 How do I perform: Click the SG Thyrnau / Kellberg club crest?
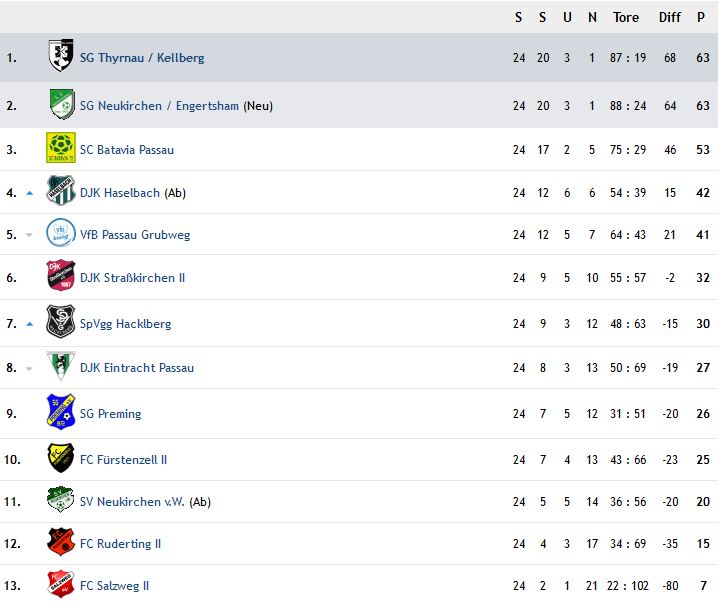[61, 56]
